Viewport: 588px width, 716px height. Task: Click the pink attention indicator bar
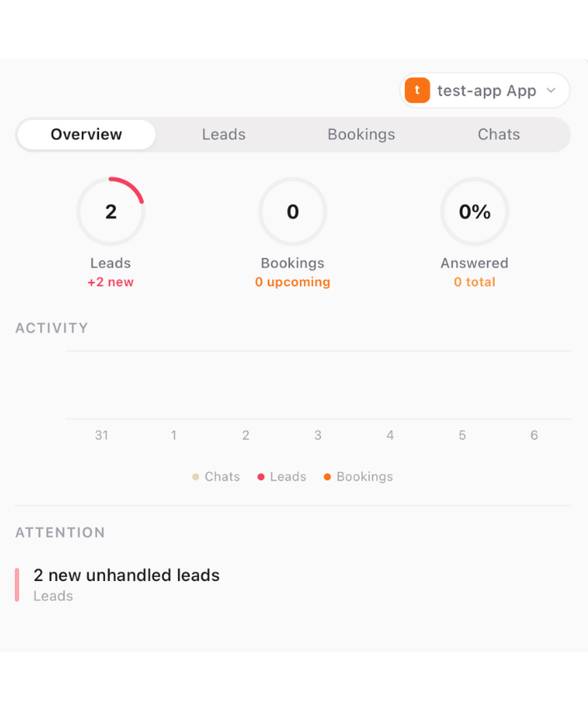pyautogui.click(x=17, y=584)
